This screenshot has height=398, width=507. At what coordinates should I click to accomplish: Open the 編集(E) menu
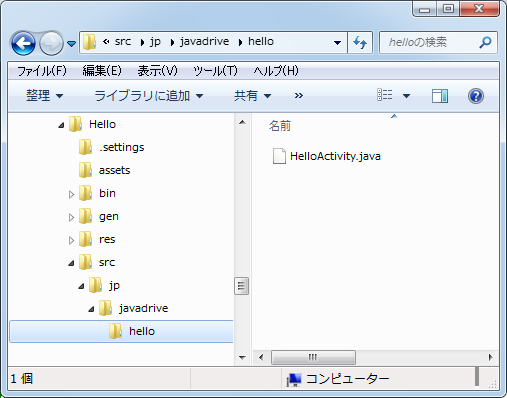(x=102, y=71)
